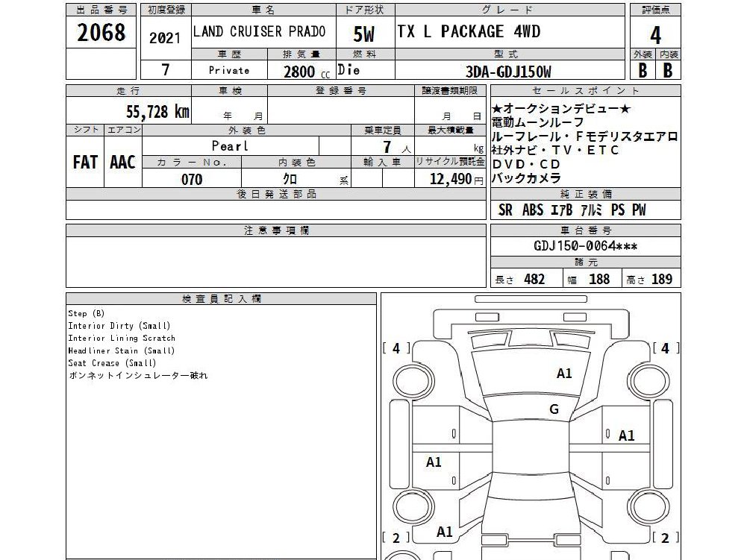The image size is (747, 560).
Task: Click the PS equipment code
Action: tap(618, 210)
